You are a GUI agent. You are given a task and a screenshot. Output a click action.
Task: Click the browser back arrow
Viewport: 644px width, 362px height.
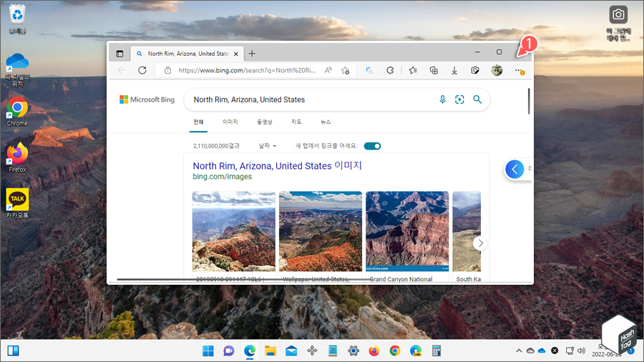[x=122, y=70]
